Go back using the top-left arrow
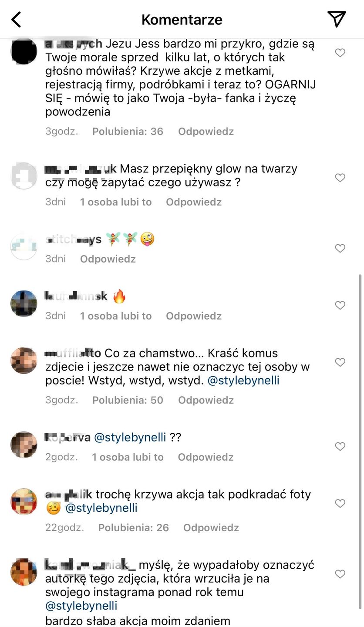364x627 pixels. (16, 20)
